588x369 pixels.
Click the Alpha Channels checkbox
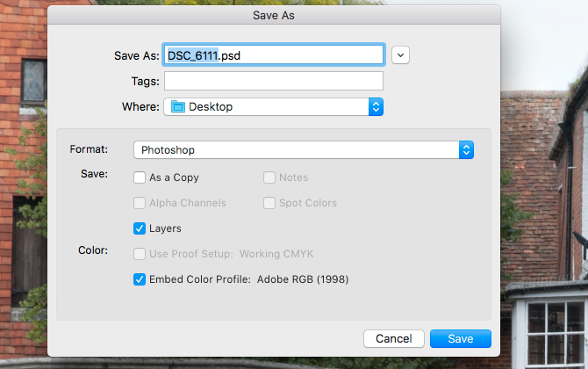pos(140,203)
